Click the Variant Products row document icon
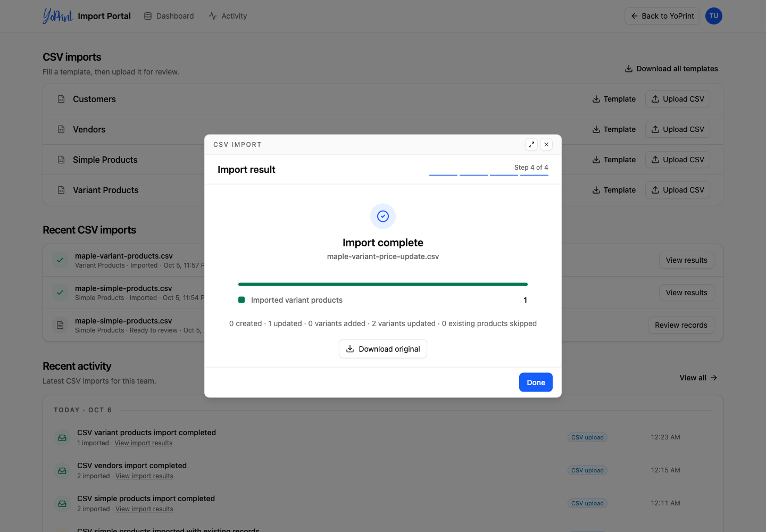Viewport: 766px width, 532px height. pos(61,190)
